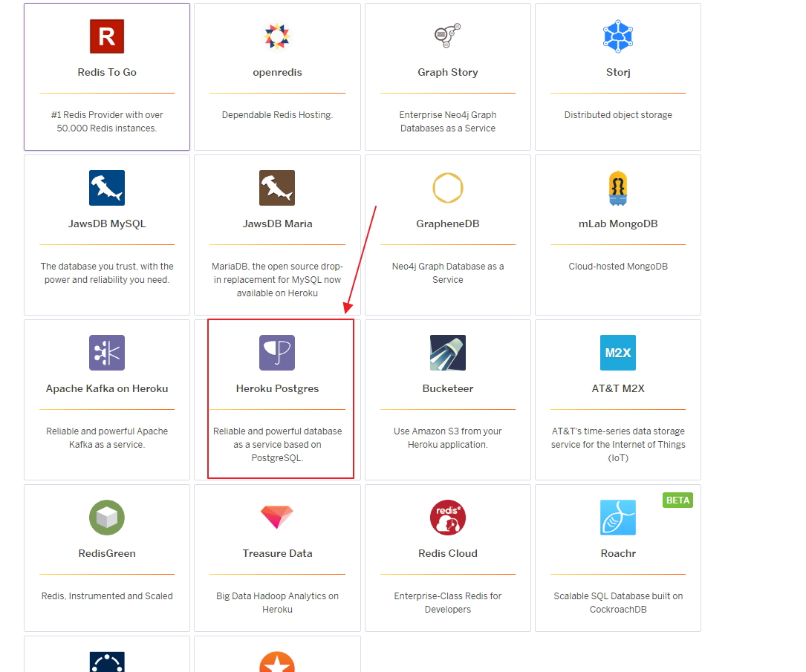
Task: Select the mLab MongoDB title
Action: [618, 224]
